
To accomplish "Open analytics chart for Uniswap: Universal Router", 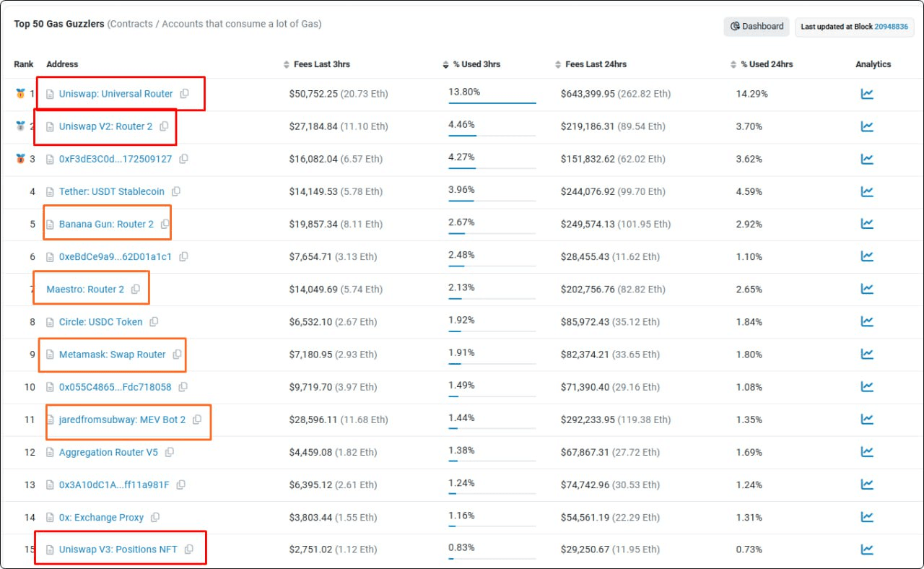I will (x=867, y=94).
